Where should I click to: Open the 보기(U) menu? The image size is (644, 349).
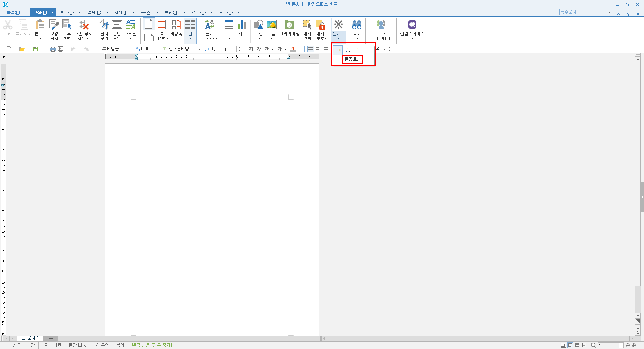tap(67, 12)
